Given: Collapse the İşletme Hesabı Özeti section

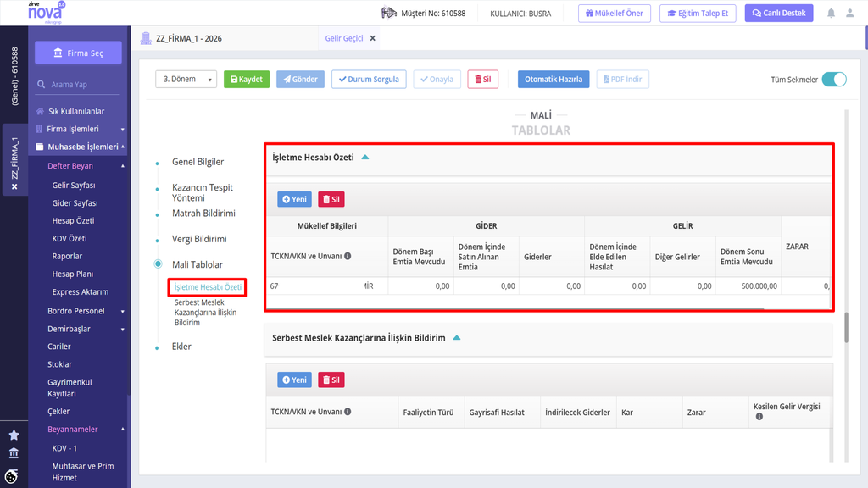Looking at the screenshot, I should [x=365, y=157].
